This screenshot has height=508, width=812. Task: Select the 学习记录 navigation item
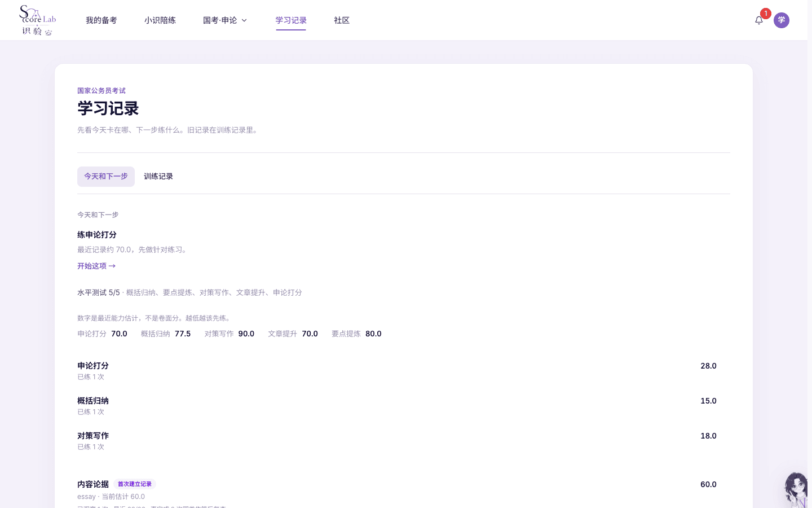pyautogui.click(x=291, y=20)
